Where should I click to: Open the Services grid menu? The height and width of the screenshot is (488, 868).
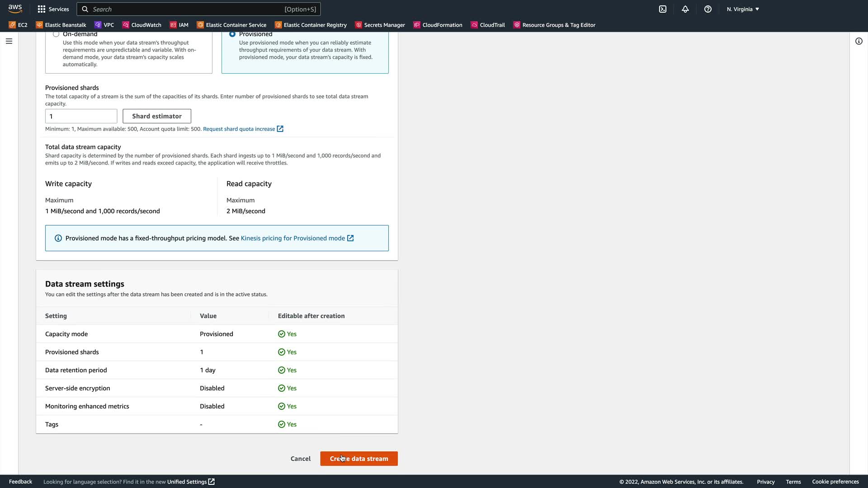click(53, 9)
